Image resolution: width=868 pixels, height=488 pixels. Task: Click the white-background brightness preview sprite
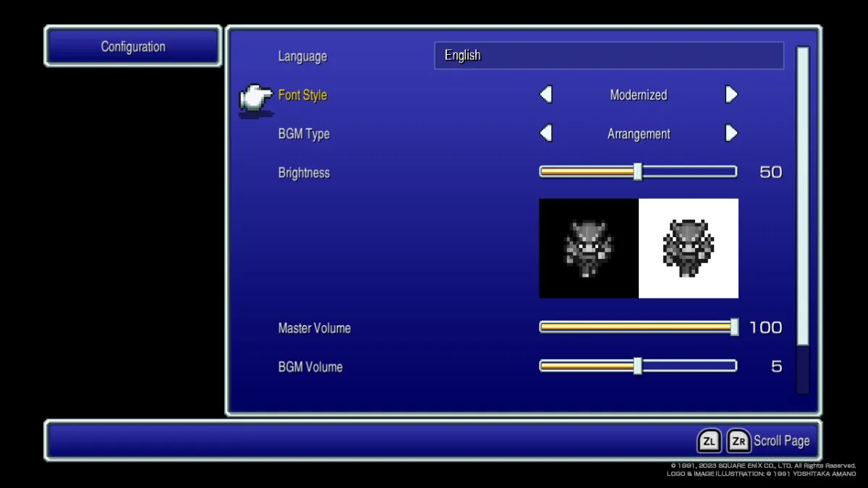coord(689,248)
